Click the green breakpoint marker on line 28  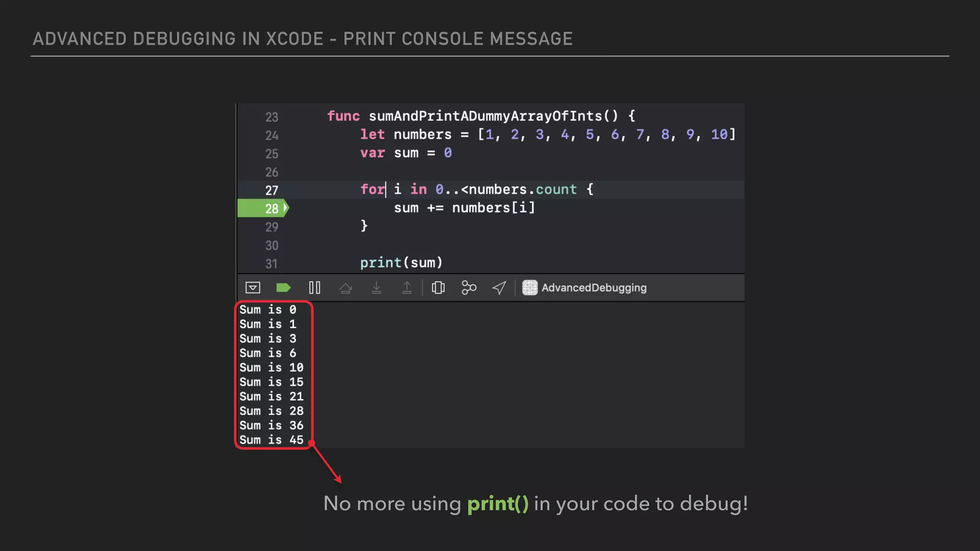[x=263, y=209]
